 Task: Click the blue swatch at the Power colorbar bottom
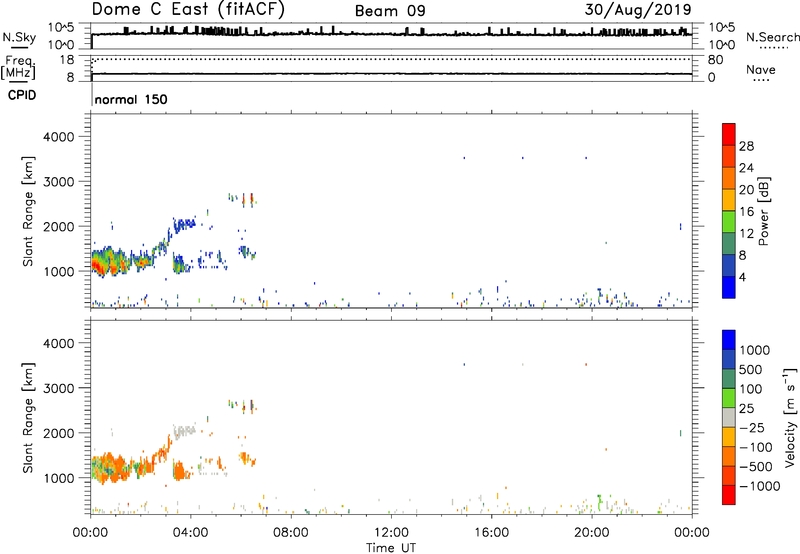click(729, 287)
